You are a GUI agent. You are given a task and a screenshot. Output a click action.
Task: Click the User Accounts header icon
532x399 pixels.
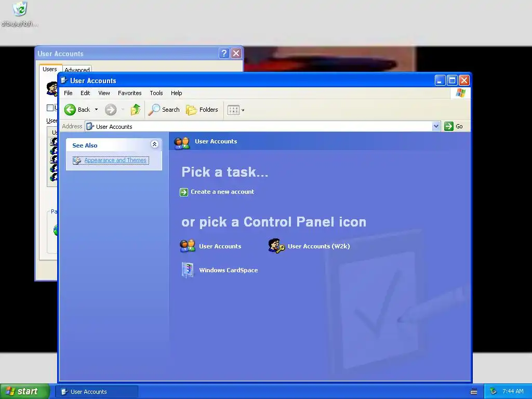tap(182, 143)
